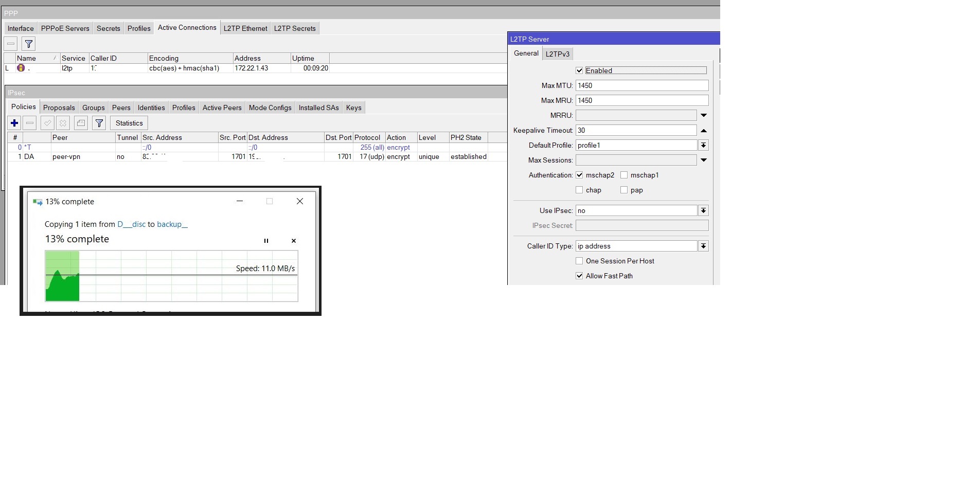Enable chap authentication checkbox
Viewport: 980px width, 480px height.
tap(579, 190)
